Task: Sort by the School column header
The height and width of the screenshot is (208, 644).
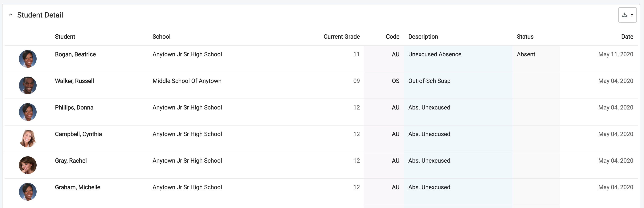Action: coord(162,36)
